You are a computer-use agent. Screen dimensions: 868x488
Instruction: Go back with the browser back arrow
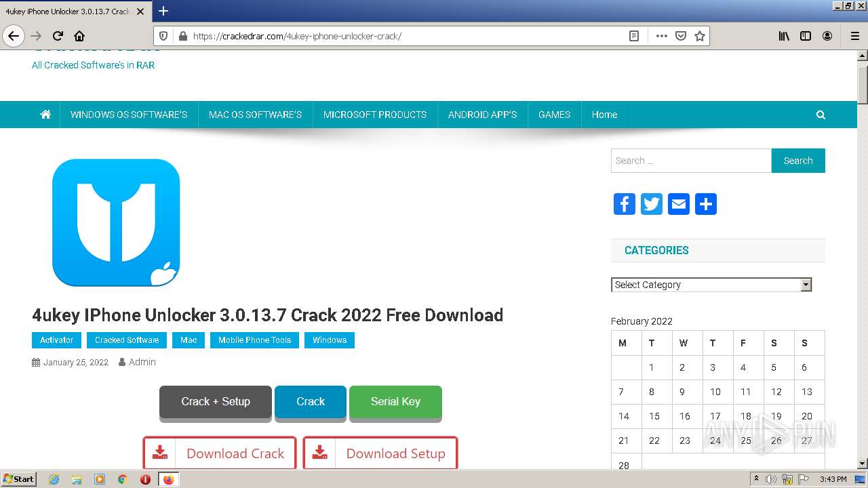[13, 36]
